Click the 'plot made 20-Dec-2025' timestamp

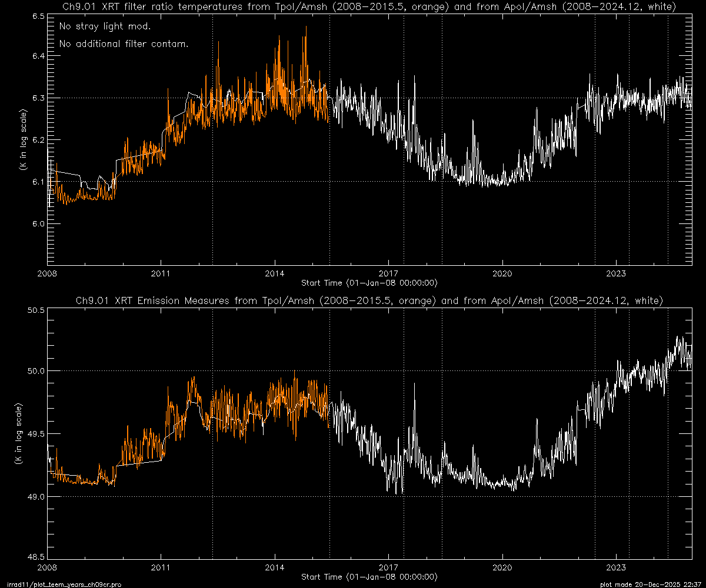tap(651, 584)
